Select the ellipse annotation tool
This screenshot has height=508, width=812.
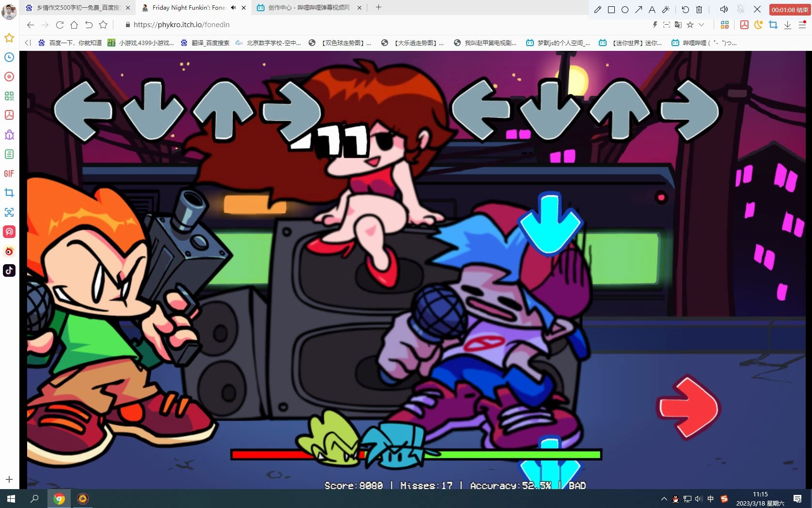pyautogui.click(x=625, y=10)
